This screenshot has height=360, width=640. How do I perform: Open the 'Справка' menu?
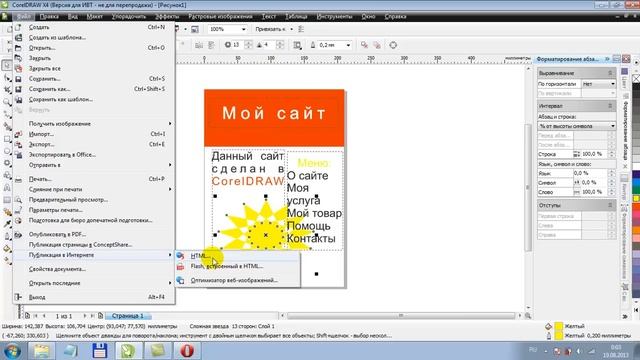pos(395,17)
